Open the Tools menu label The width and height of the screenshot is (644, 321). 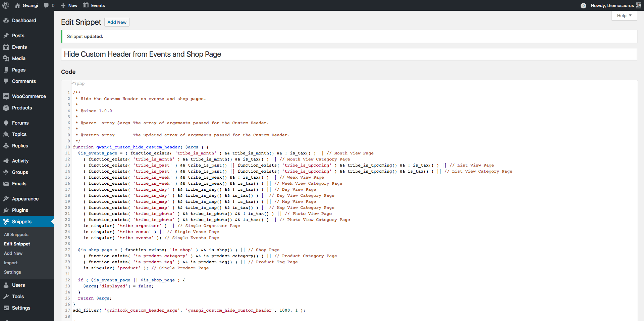click(18, 296)
